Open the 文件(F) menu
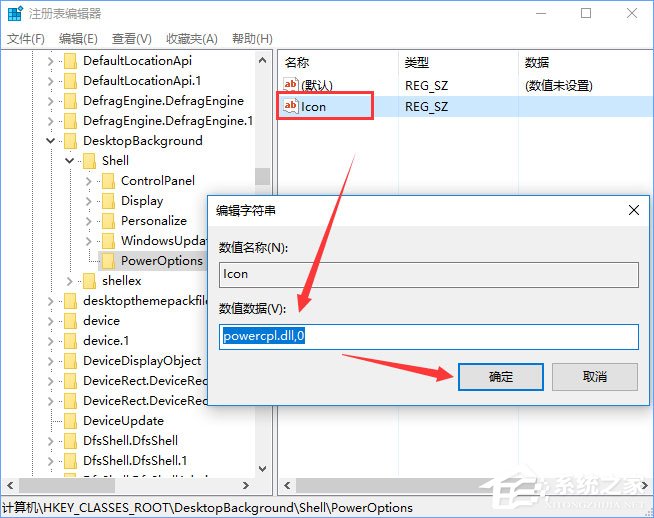The width and height of the screenshot is (654, 518). click(x=26, y=39)
